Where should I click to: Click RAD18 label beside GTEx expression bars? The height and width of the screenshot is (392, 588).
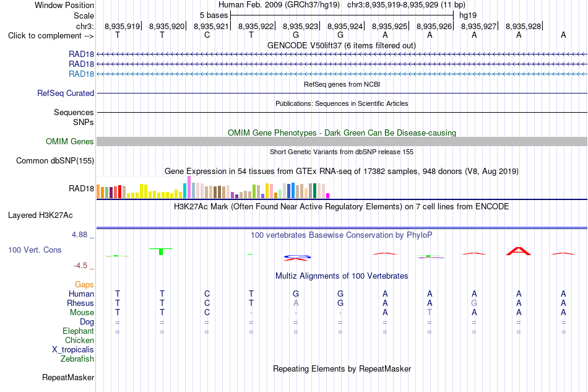[81, 188]
